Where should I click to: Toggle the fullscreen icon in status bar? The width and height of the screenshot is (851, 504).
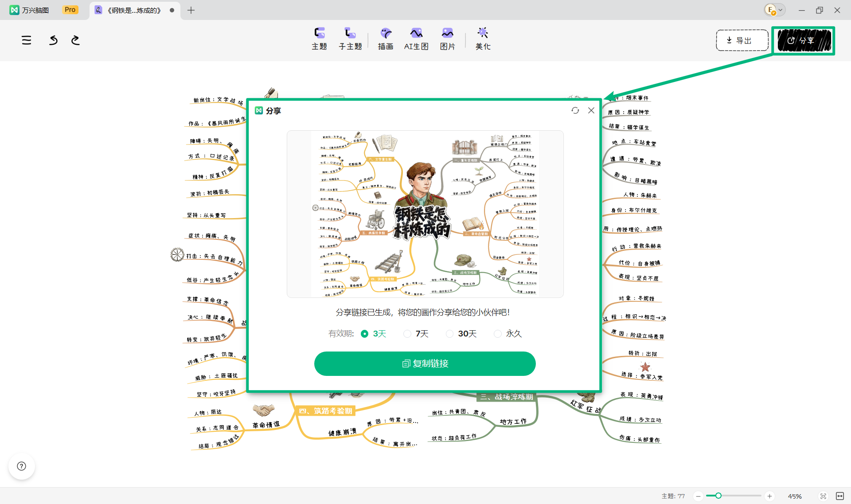pyautogui.click(x=840, y=496)
